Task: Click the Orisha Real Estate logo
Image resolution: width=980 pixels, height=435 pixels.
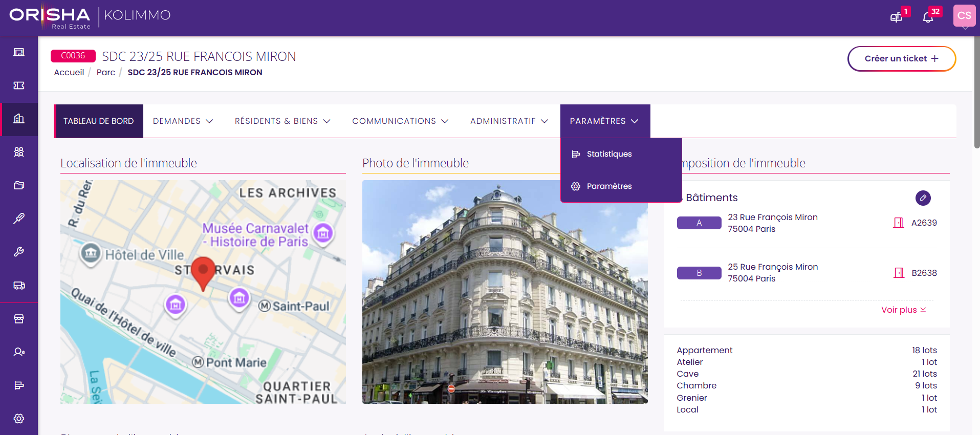Action: pos(50,17)
